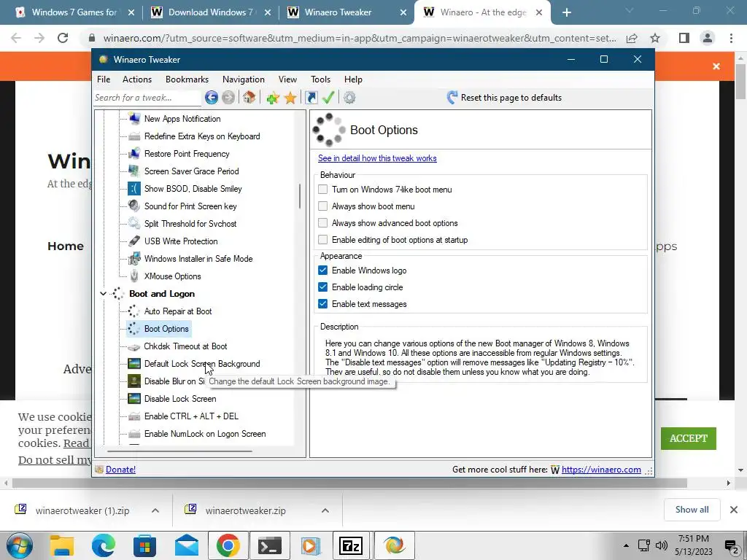The image size is (747, 560).
Task: Enable Turn on Windows 7-like boot menu
Action: 323,190
